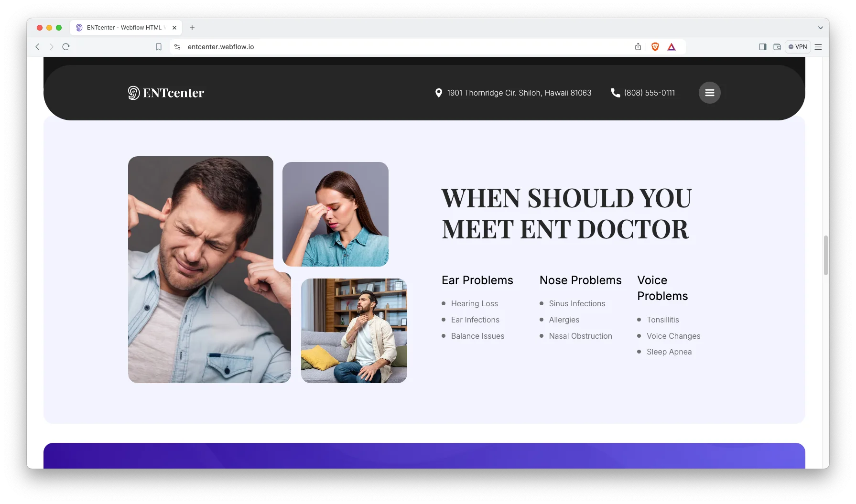
Task: Click the site settings icon beside URL
Action: point(177,47)
